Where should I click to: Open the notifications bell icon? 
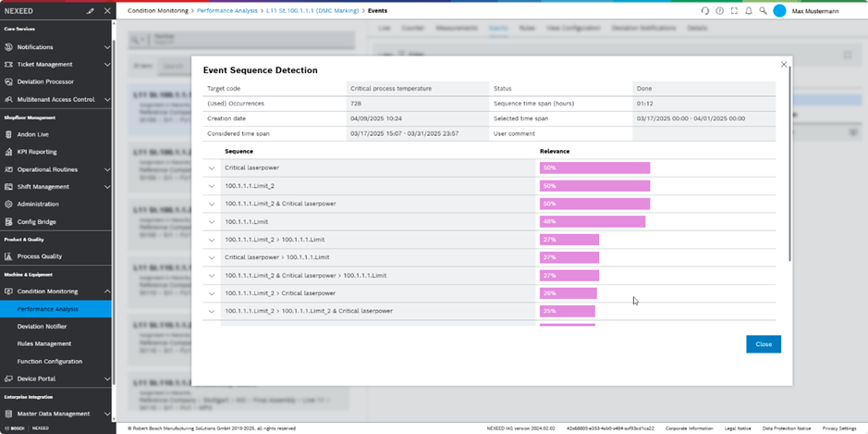pyautogui.click(x=749, y=11)
